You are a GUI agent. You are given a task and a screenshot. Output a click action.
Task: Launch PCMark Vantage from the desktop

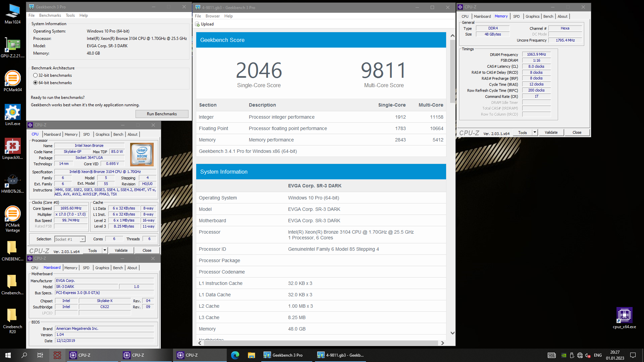click(12, 219)
